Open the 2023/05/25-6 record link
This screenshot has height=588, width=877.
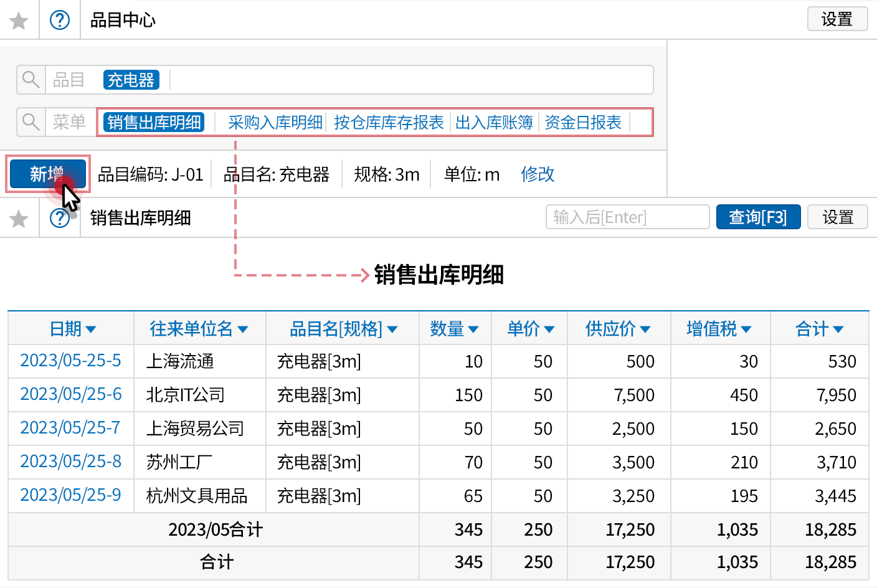(x=71, y=394)
